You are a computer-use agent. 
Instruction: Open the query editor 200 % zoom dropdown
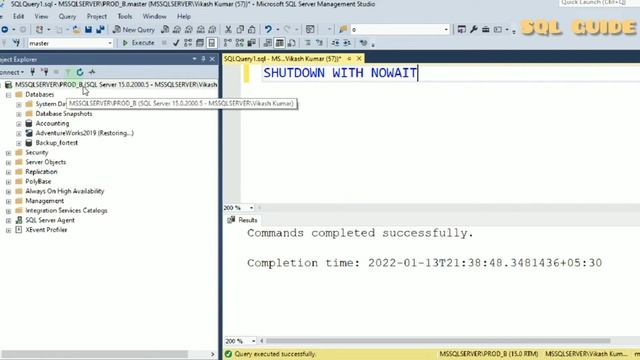point(251,208)
